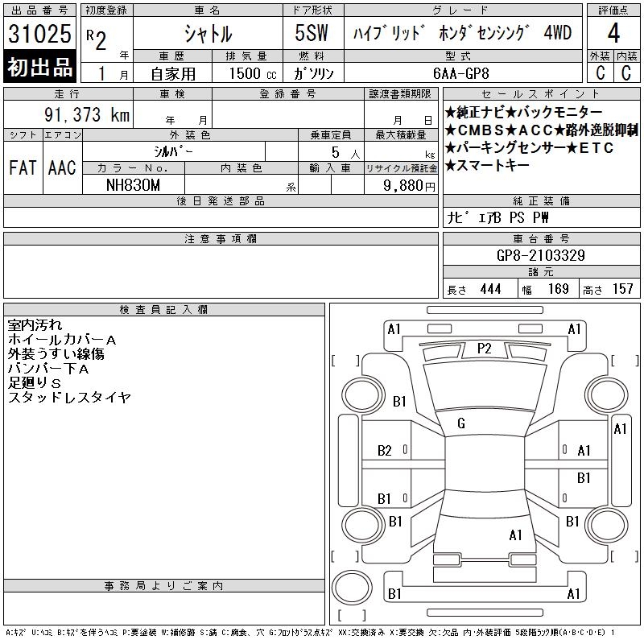
Task: Click the P2 mark on the windshield top
Action: coord(485,349)
